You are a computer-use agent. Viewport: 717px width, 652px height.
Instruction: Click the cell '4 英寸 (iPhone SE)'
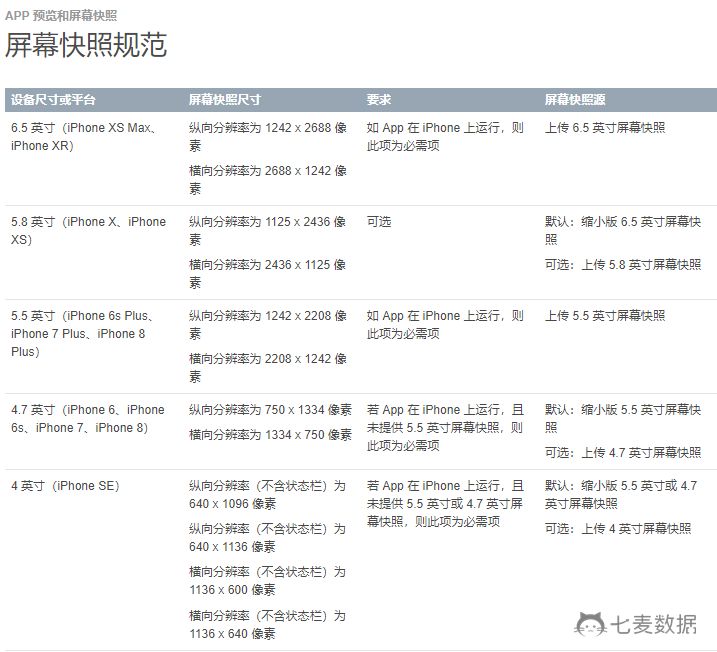tap(65, 486)
